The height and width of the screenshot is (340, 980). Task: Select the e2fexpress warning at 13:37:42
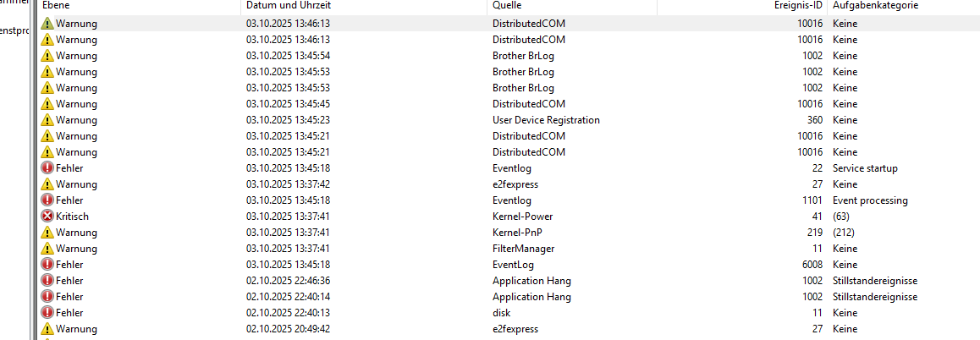coord(515,184)
